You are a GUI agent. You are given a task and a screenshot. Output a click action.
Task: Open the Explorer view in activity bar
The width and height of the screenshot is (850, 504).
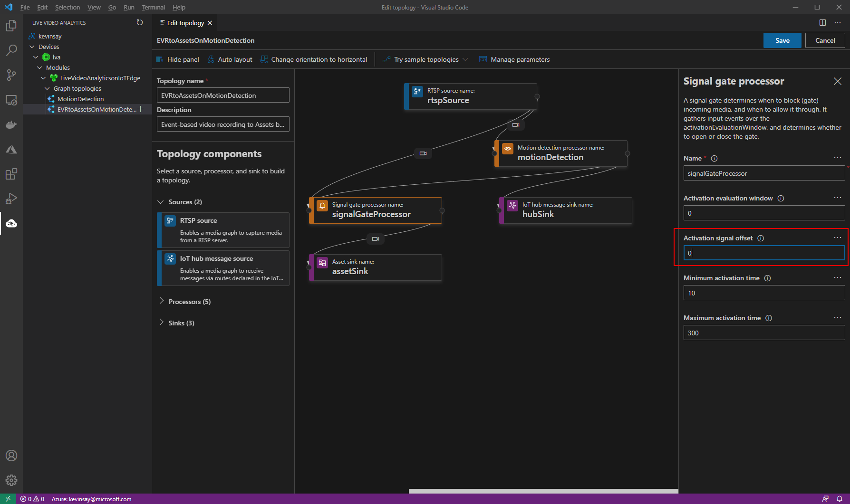(11, 26)
